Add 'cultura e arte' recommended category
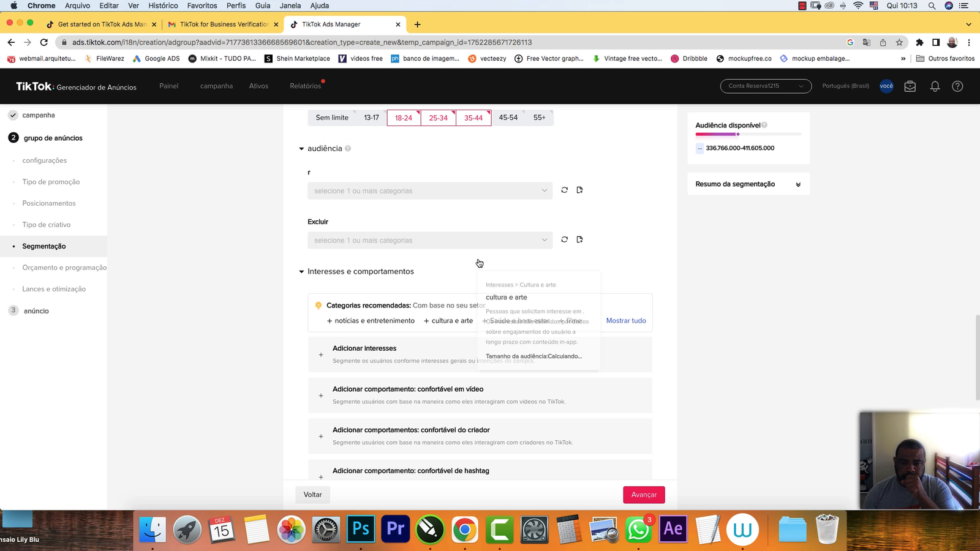This screenshot has height=551, width=980. pyautogui.click(x=448, y=321)
